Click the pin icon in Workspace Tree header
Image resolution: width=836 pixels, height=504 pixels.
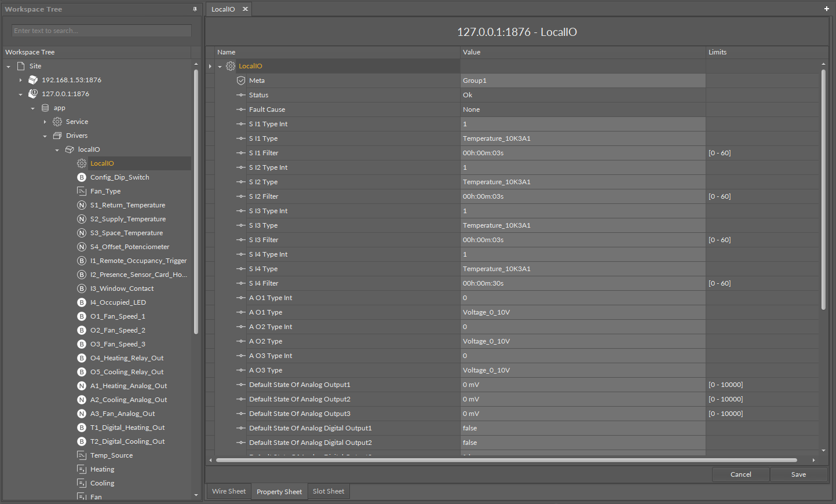pos(195,9)
